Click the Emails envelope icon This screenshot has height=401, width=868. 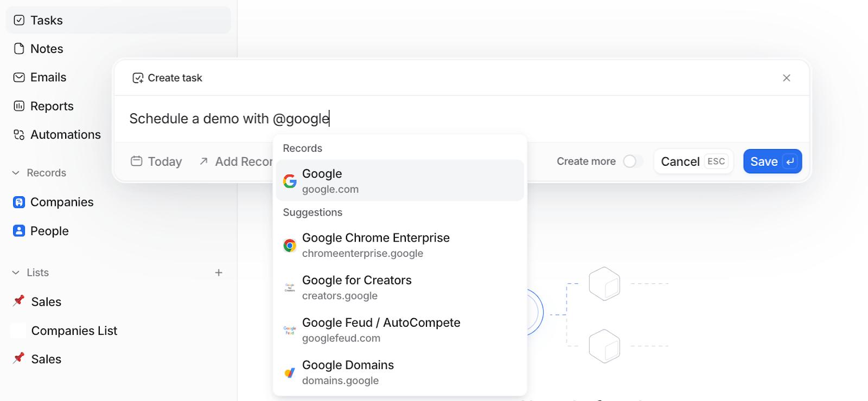pos(19,77)
